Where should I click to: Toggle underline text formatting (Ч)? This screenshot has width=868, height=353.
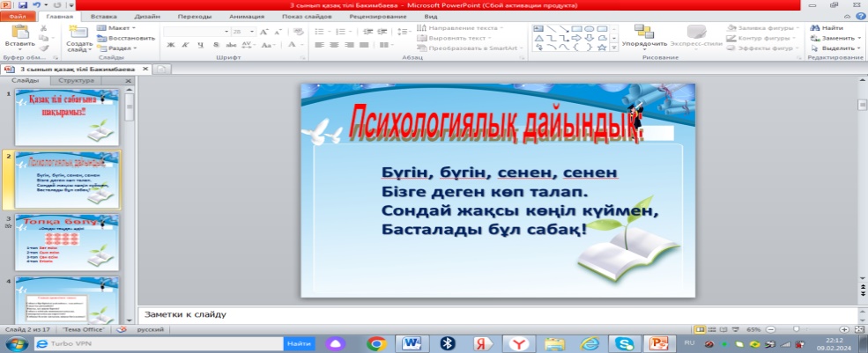200,46
